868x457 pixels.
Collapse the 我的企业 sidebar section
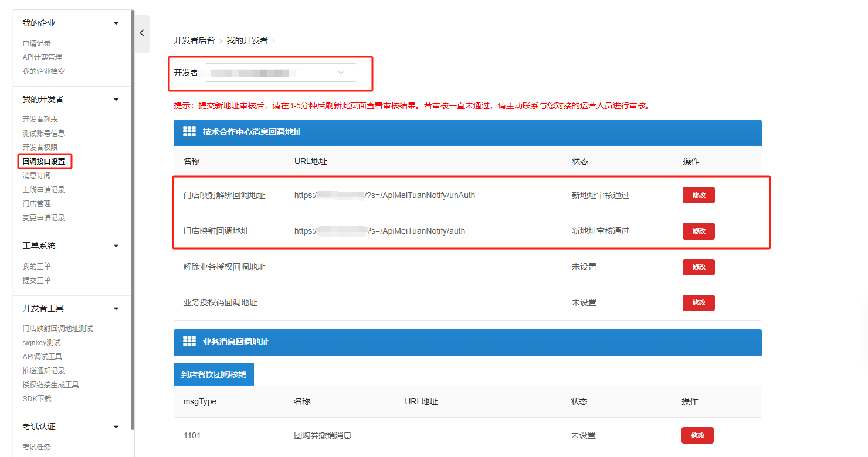pyautogui.click(x=116, y=23)
